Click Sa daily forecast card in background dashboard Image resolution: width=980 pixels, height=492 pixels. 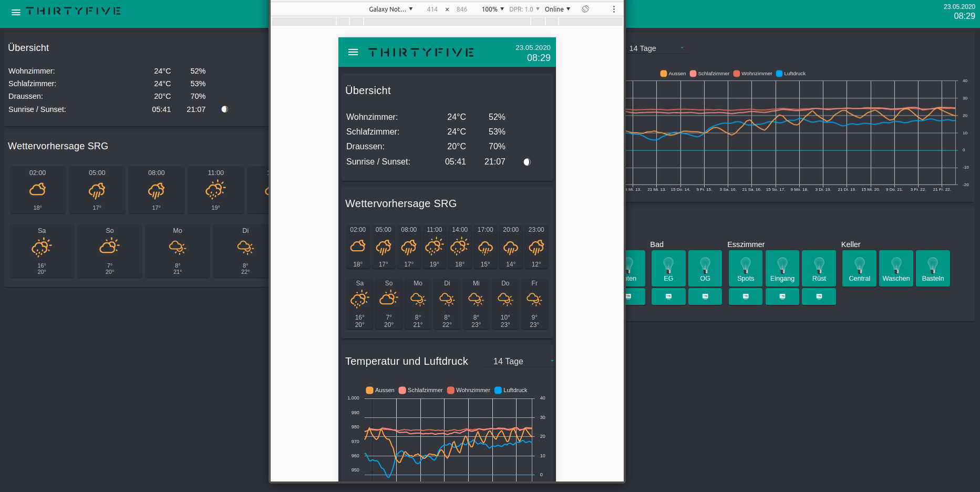42,251
